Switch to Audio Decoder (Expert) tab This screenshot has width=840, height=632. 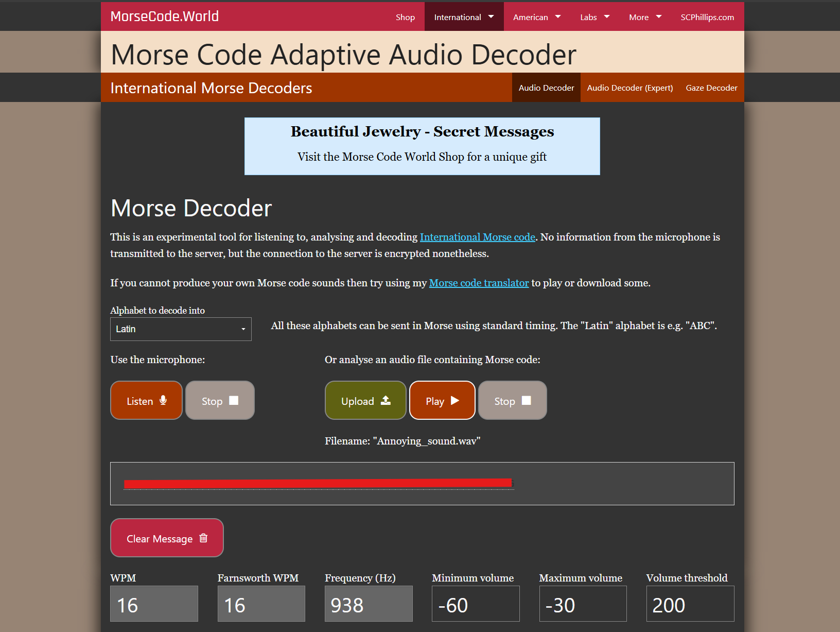(x=629, y=88)
